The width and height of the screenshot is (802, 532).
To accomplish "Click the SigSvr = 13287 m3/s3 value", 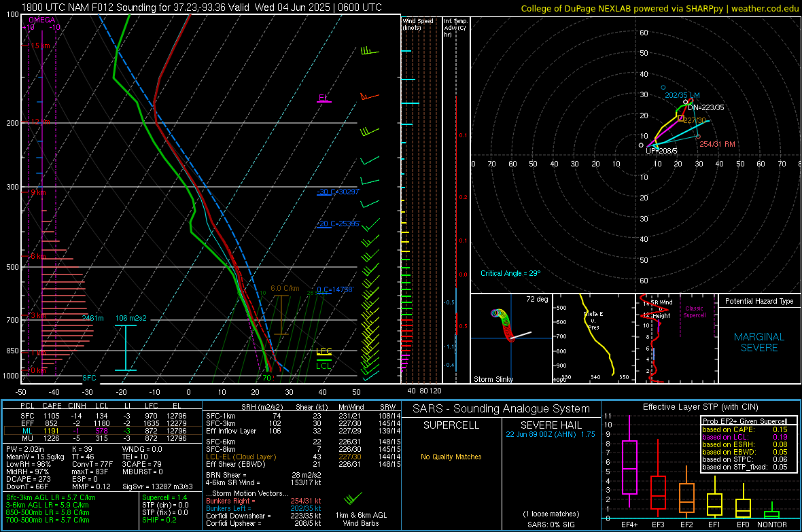I will point(158,486).
